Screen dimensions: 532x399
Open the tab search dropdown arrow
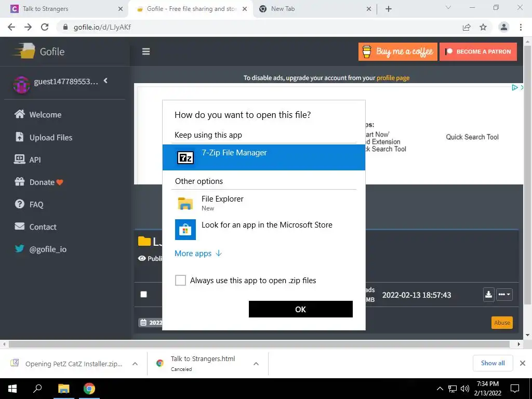tap(448, 7)
